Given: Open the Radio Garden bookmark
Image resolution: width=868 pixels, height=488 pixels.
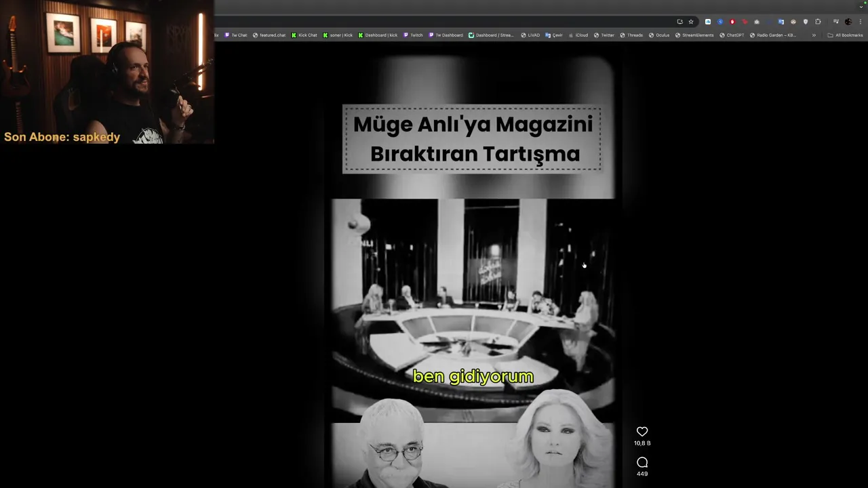Looking at the screenshot, I should click(x=773, y=35).
